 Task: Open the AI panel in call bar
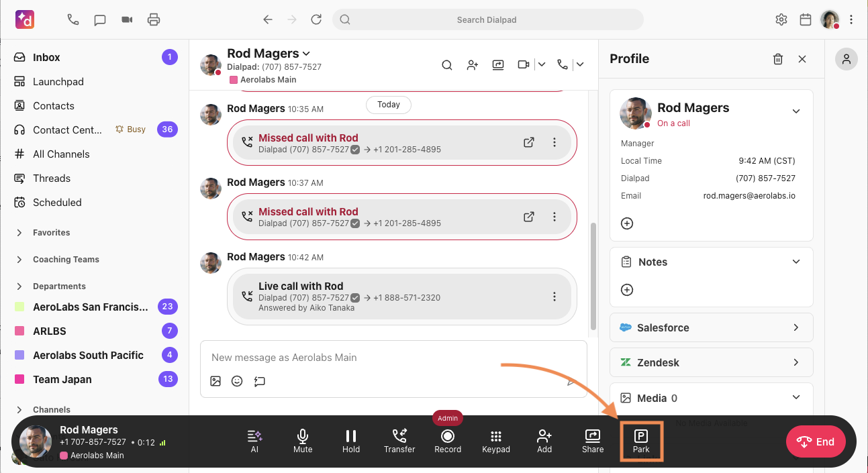pos(254,441)
